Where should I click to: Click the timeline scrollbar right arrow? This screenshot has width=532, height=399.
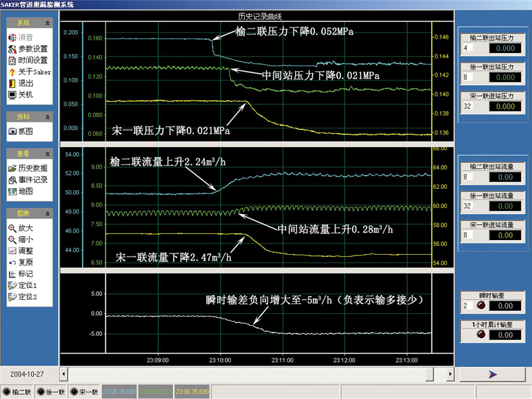(450, 373)
